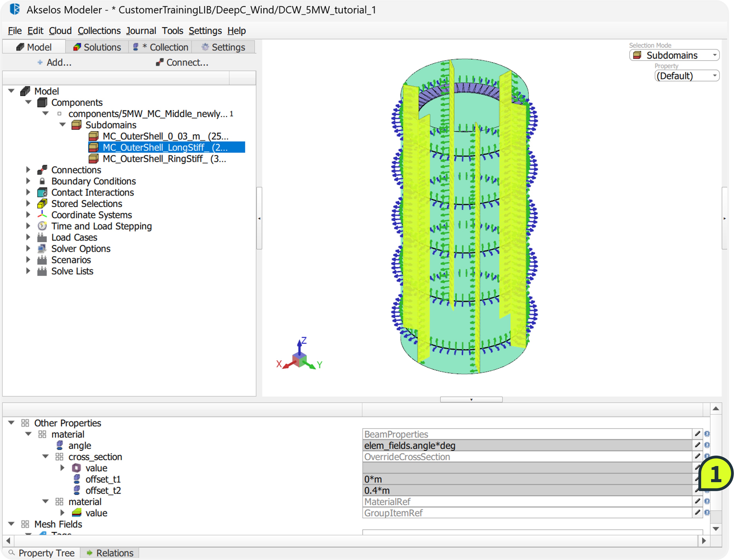Click pencil edit icon for angle row
The image size is (738, 560).
tap(697, 445)
